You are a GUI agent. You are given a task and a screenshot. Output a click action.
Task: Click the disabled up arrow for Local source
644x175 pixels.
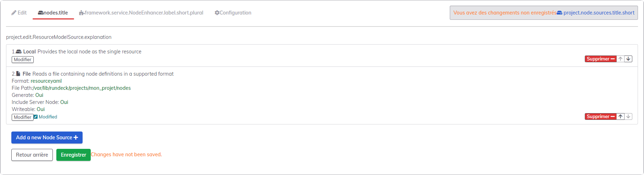coord(620,59)
